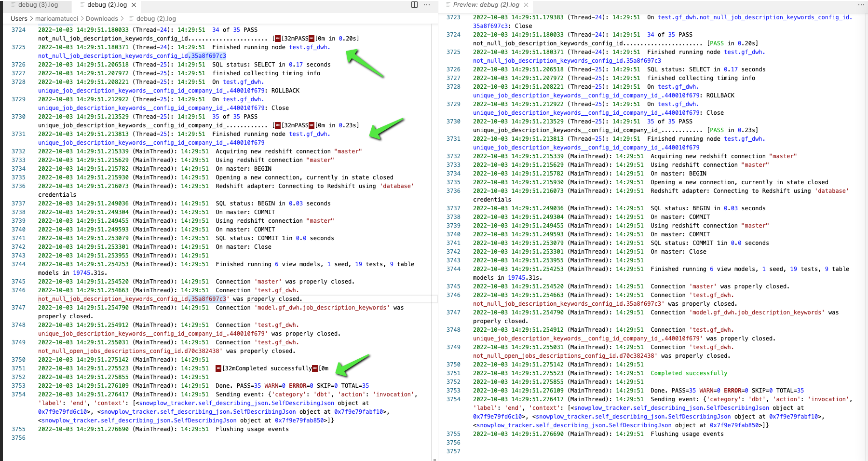Open more actions menu of left editor

(427, 5)
